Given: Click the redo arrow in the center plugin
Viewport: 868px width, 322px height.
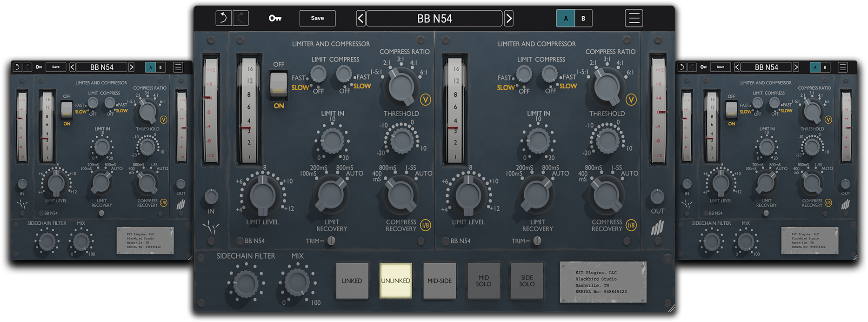Looking at the screenshot, I should click(x=240, y=18).
